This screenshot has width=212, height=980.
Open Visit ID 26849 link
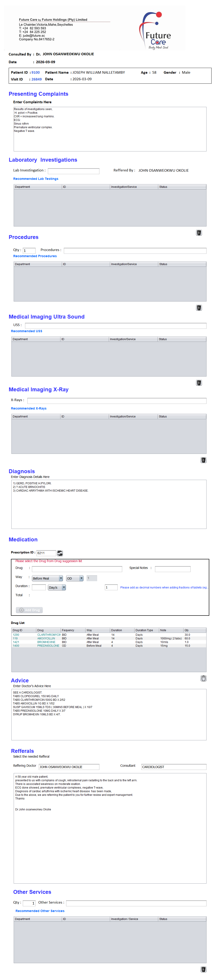pos(37,80)
